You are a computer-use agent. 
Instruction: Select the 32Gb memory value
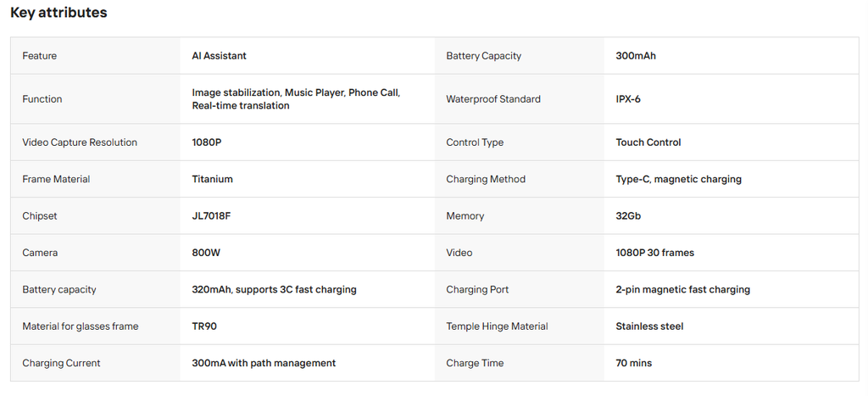click(628, 216)
